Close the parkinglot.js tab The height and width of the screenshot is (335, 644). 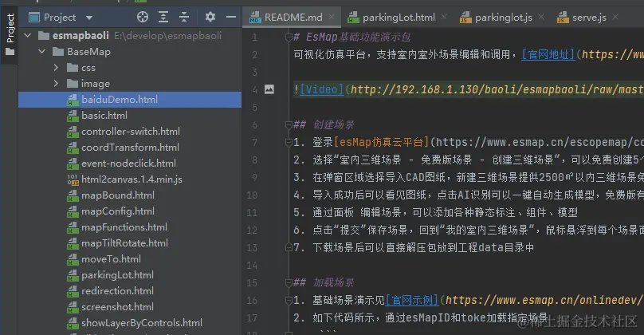(541, 17)
